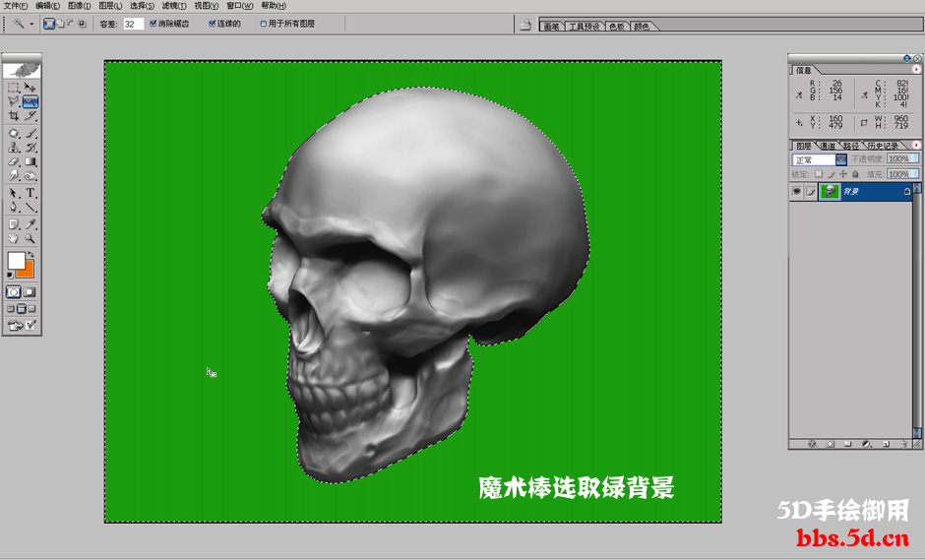Select the Lasso tool
The image size is (925, 560).
point(14,101)
